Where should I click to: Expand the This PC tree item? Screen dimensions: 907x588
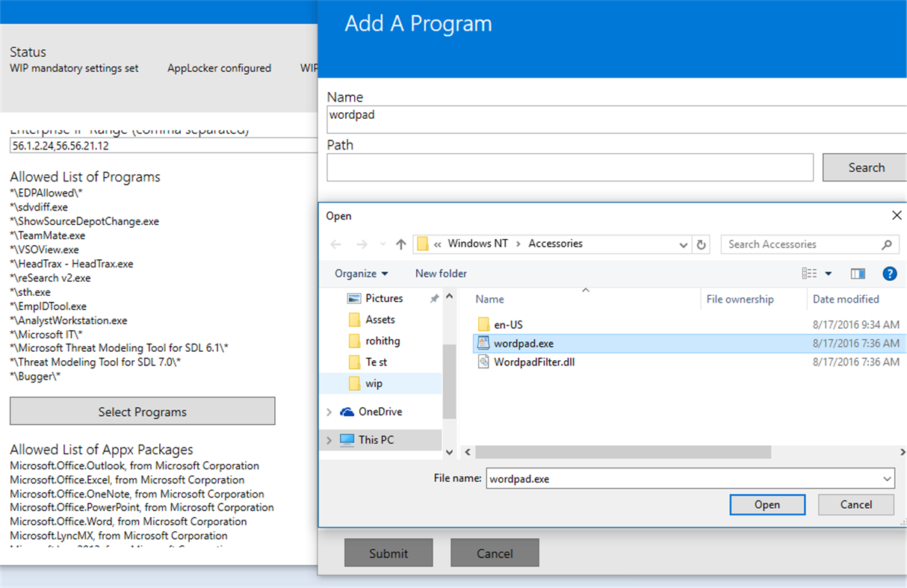329,441
